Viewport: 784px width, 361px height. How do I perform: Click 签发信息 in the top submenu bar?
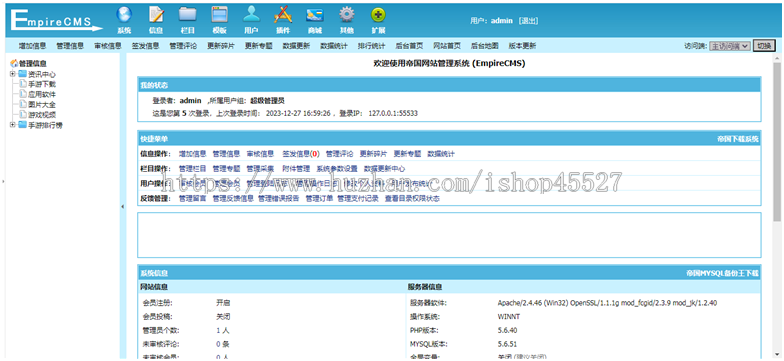click(x=146, y=46)
